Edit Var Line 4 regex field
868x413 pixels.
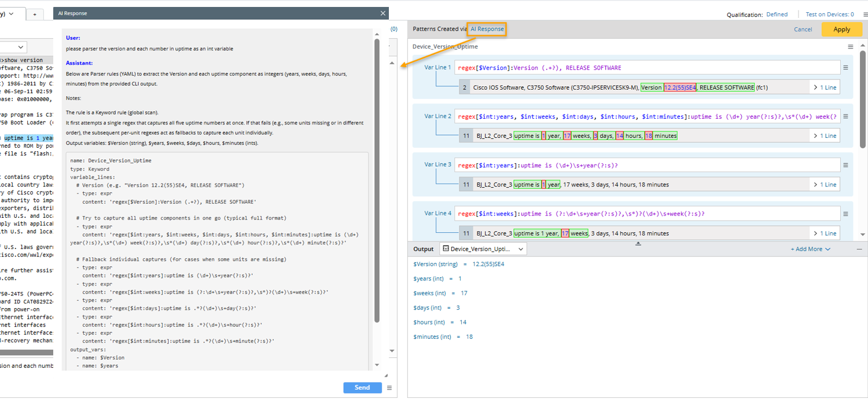647,214
